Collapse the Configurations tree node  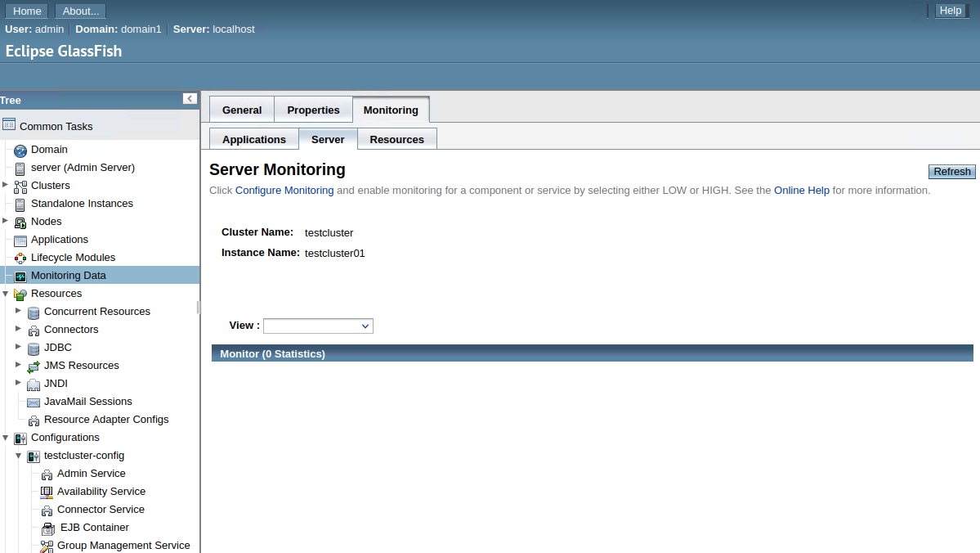pyautogui.click(x=5, y=438)
